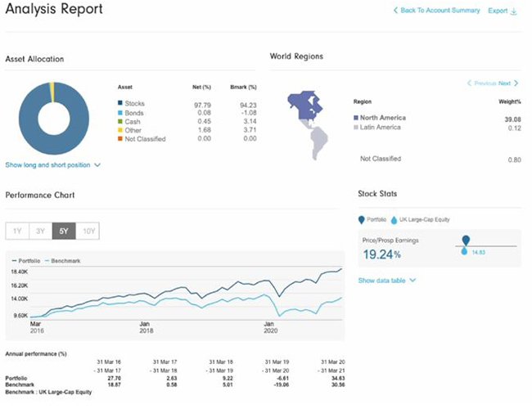
Task: Click the Stocks blue color swatch
Action: click(119, 103)
